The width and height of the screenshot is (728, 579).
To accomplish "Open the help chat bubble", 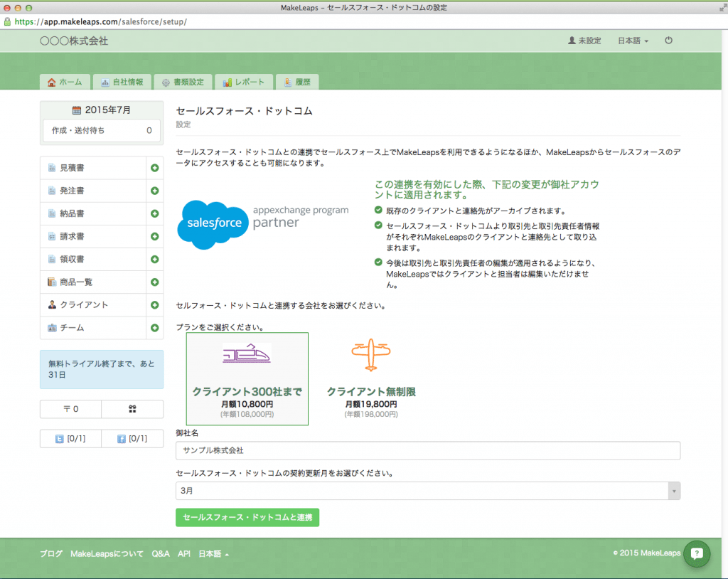I will coord(697,553).
